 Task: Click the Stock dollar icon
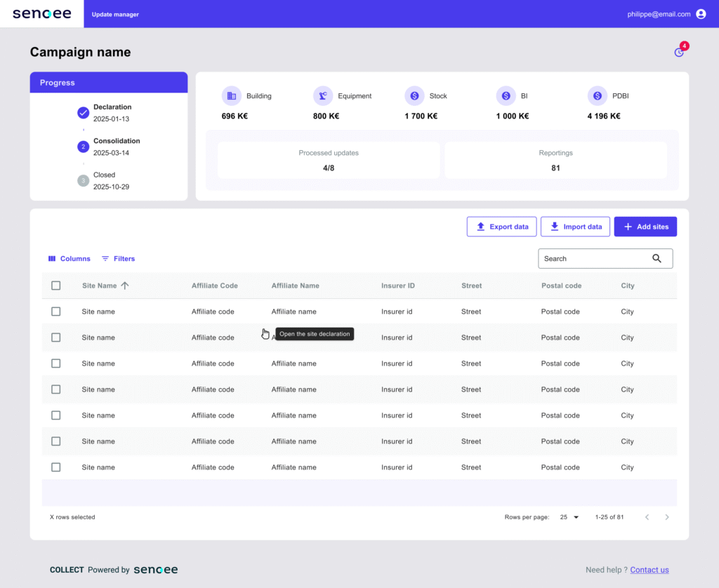click(414, 96)
